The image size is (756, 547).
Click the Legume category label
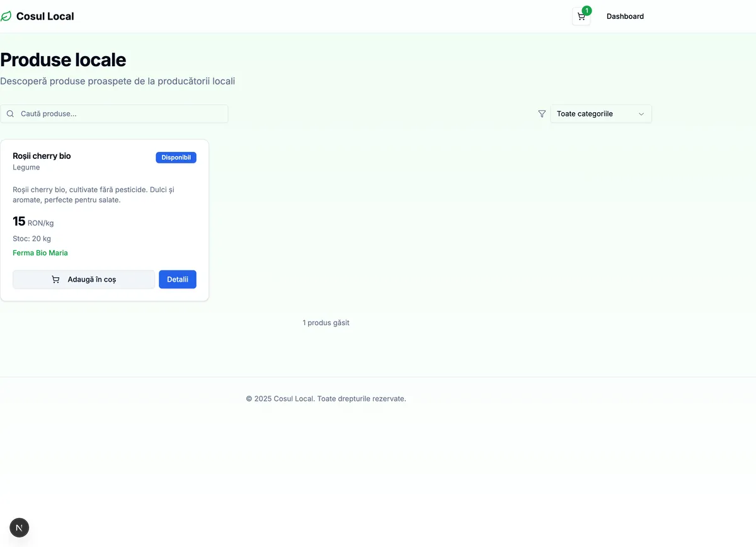click(26, 168)
